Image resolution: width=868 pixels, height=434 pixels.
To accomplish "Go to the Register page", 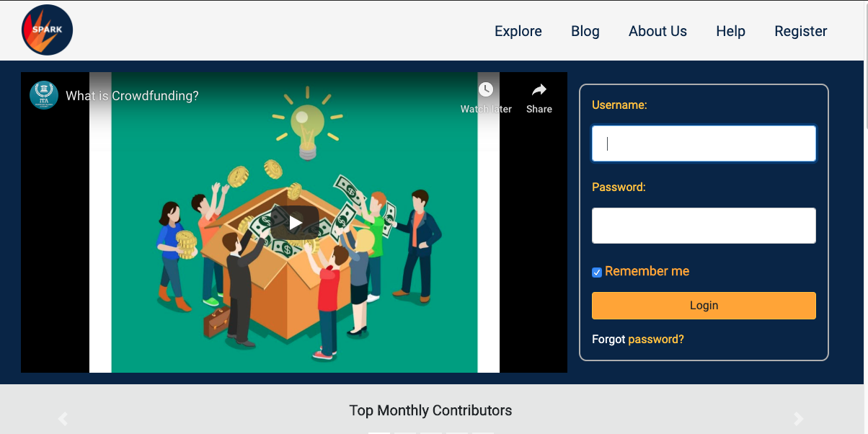I will coord(800,31).
